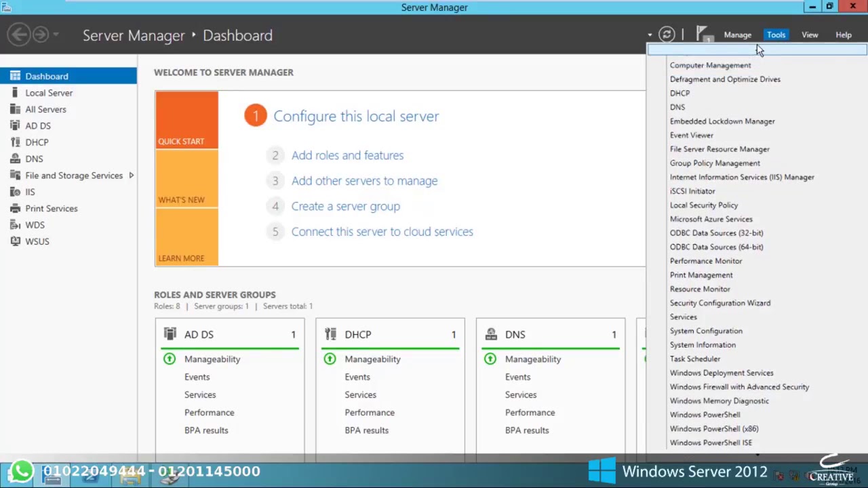
Task: Open System Configuration from Tools menu
Action: pyautogui.click(x=706, y=331)
